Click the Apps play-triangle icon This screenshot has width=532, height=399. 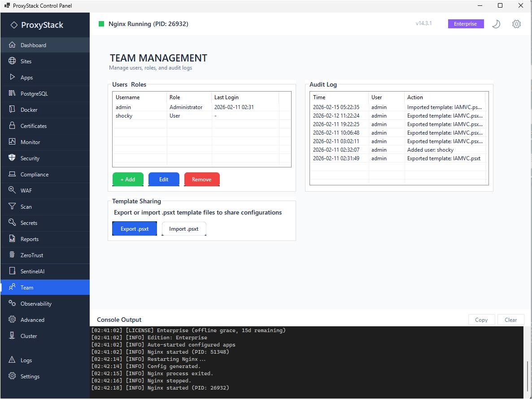[x=12, y=77]
